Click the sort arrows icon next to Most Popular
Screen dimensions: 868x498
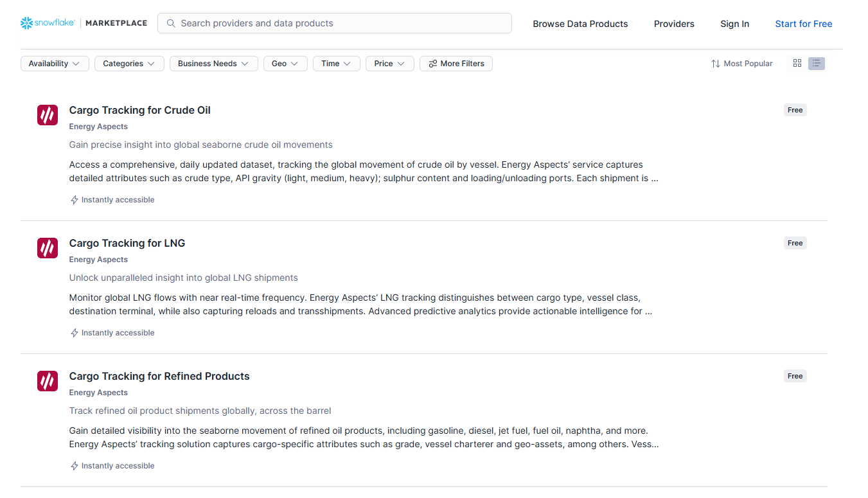(716, 63)
